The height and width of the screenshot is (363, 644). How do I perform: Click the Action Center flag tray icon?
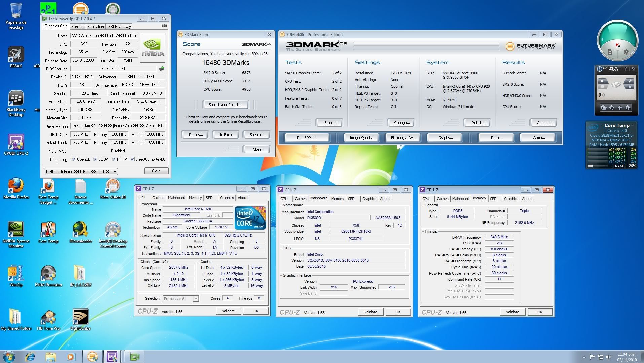tap(593, 357)
